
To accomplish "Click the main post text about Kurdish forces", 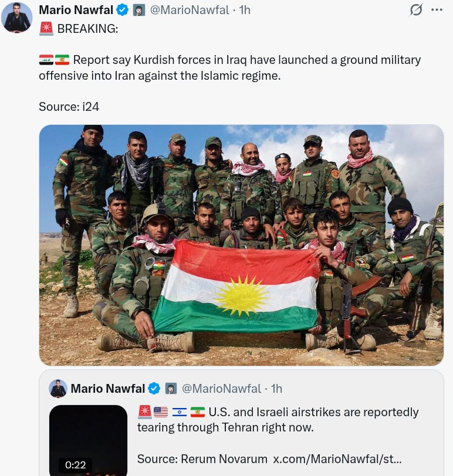I will pyautogui.click(x=229, y=67).
